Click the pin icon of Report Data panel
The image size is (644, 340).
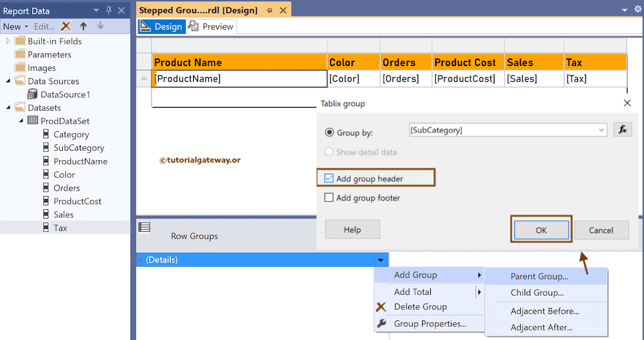pos(109,11)
